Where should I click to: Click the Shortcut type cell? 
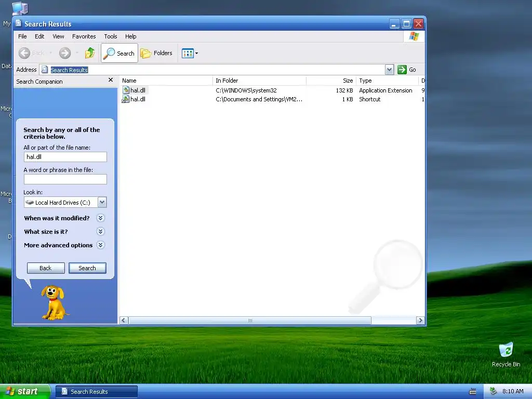(369, 99)
